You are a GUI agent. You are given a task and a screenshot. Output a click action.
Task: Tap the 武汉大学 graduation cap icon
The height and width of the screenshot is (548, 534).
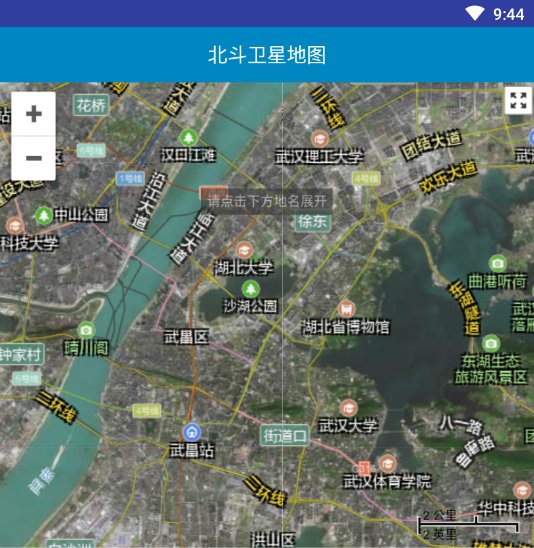pyautogui.click(x=348, y=408)
